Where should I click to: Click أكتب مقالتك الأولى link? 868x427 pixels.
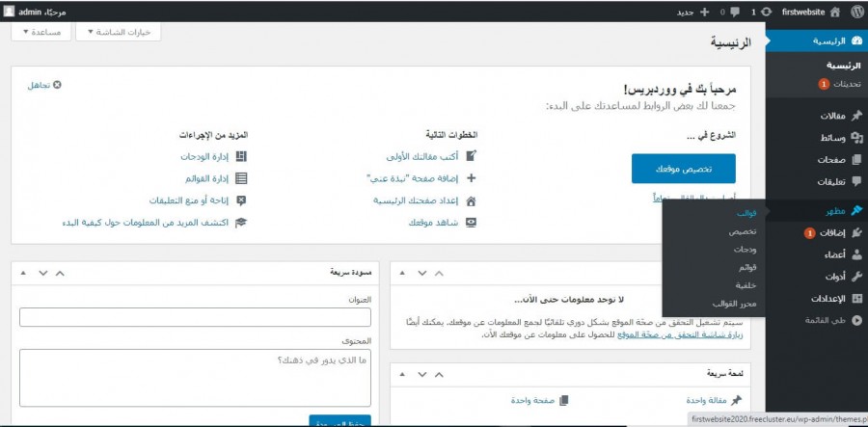(x=421, y=156)
